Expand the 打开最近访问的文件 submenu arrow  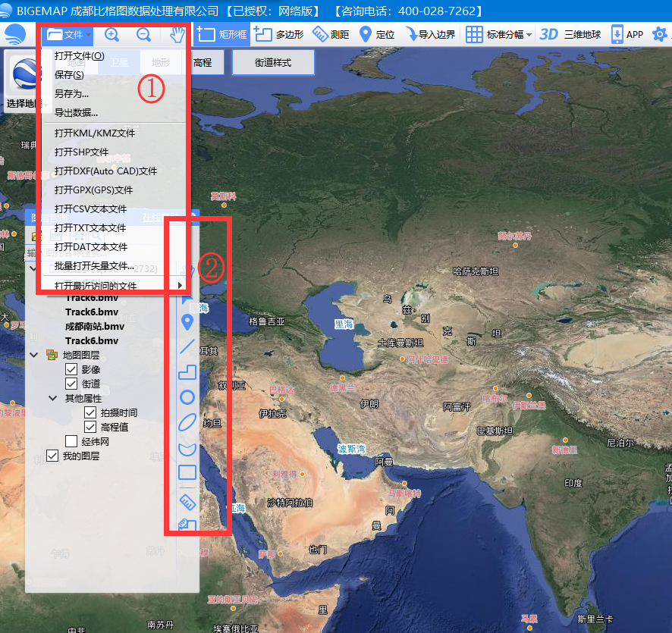pyautogui.click(x=180, y=285)
